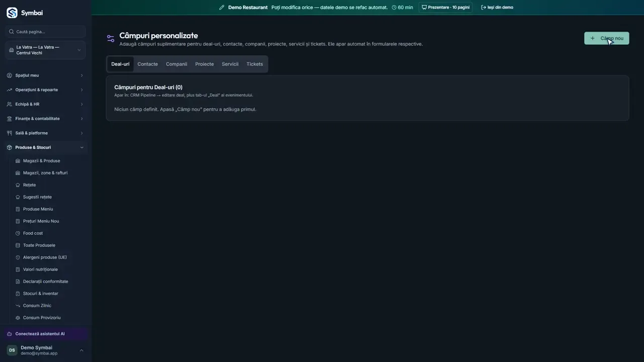Click the Magazii & Produse warehouse icon
644x362 pixels.
click(18, 161)
